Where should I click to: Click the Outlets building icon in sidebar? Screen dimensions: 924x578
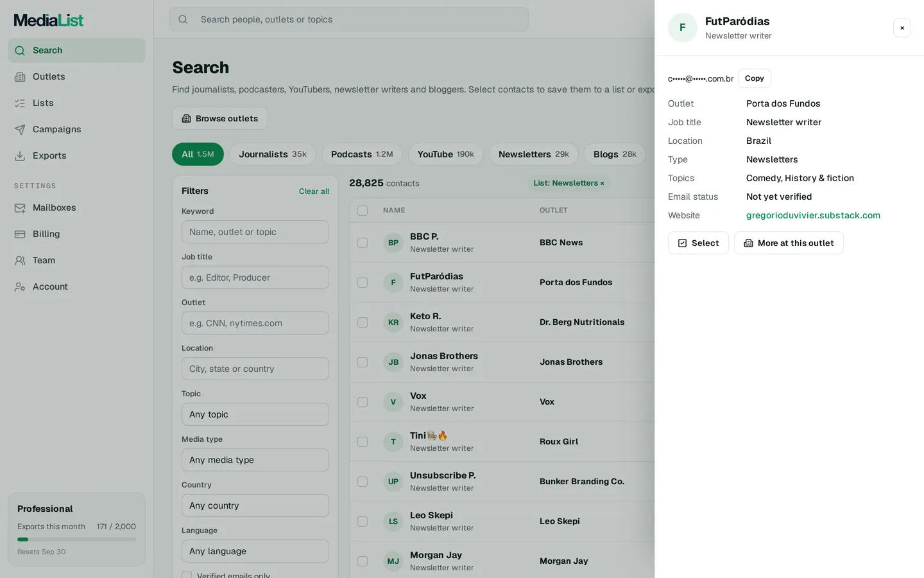20,77
